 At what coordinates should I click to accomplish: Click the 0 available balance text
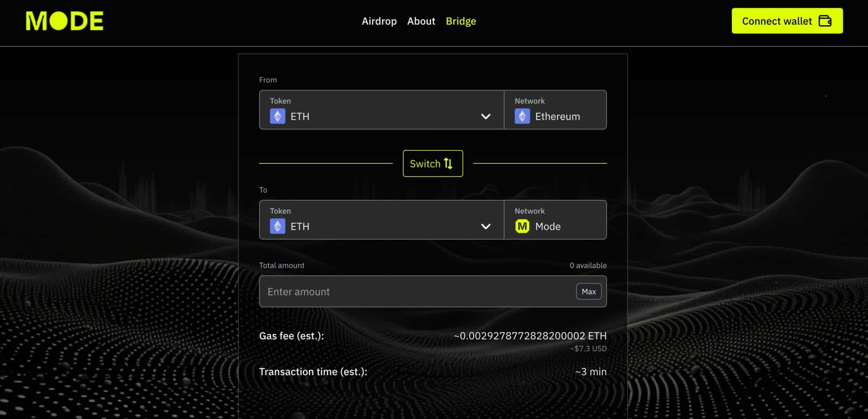(x=588, y=265)
